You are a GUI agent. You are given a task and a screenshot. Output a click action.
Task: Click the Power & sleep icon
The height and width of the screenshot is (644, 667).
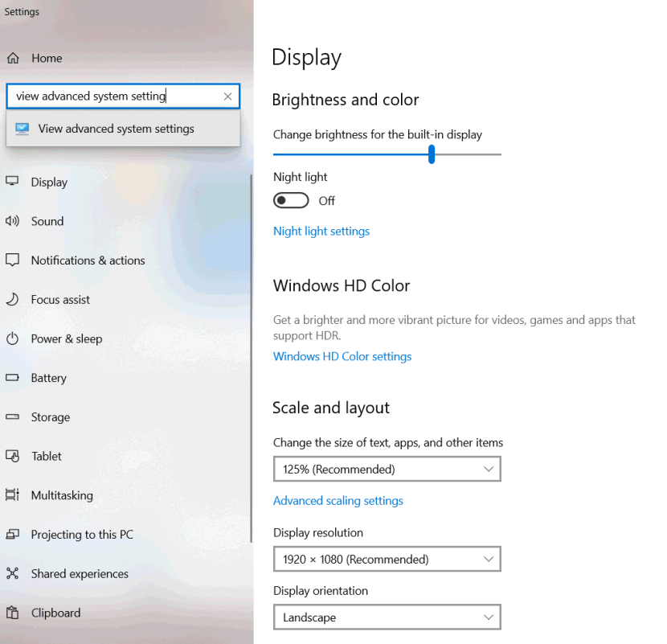click(x=13, y=338)
